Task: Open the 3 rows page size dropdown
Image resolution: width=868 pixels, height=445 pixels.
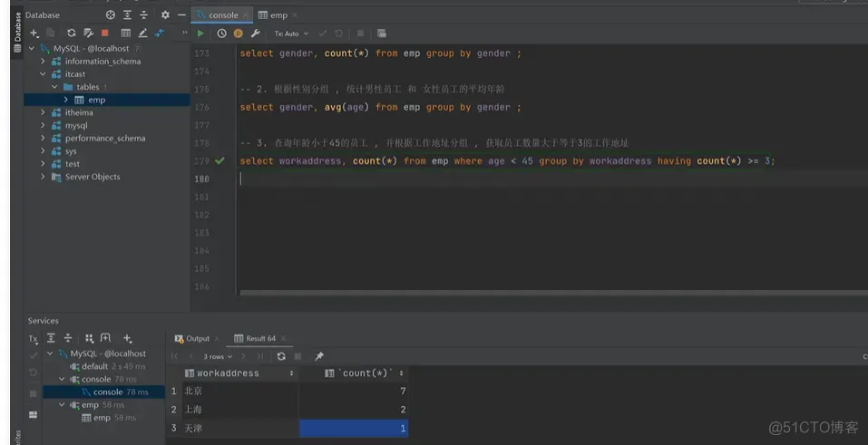Action: point(218,356)
